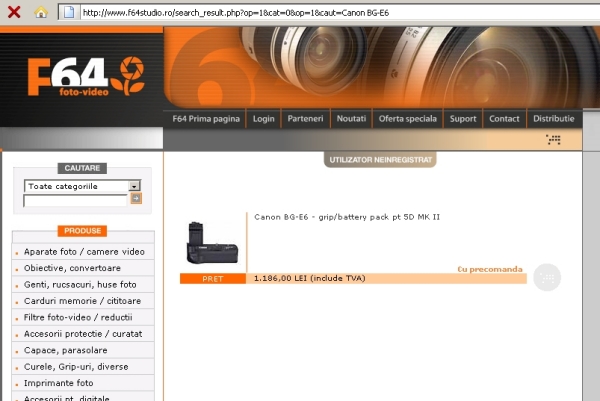600x401 pixels.
Task: Open the Suport menu item
Action: click(463, 119)
